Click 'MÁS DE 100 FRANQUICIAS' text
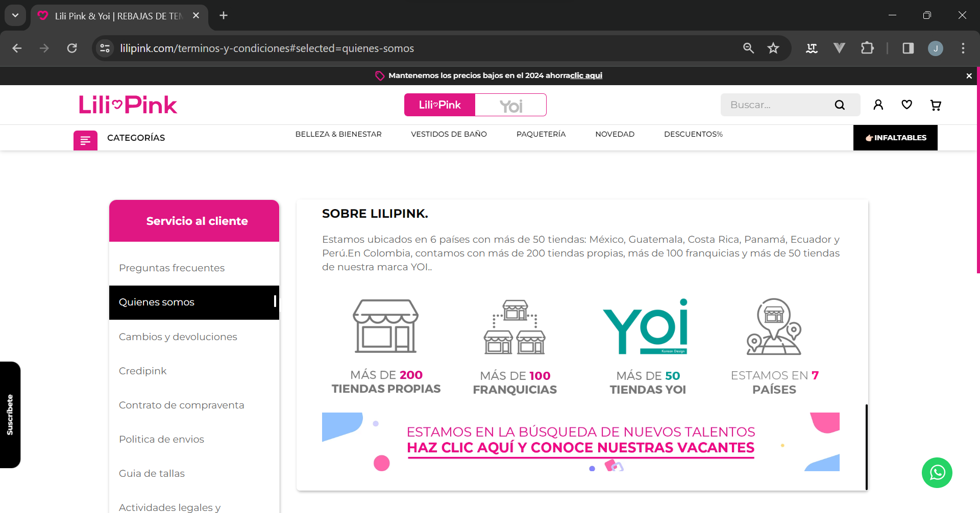The height and width of the screenshot is (513, 980). click(515, 382)
